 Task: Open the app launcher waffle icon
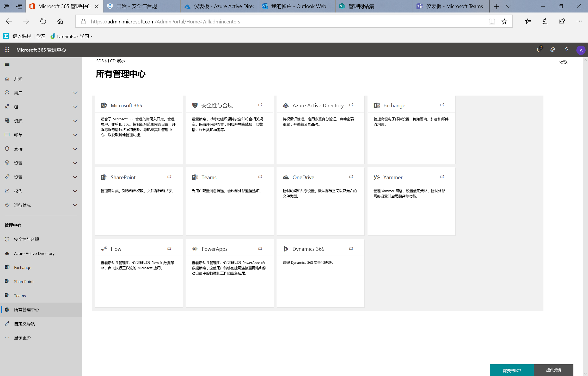[x=7, y=50]
